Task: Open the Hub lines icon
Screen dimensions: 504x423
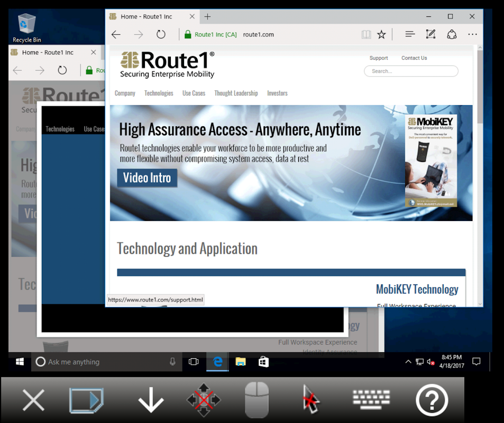Action: [410, 34]
